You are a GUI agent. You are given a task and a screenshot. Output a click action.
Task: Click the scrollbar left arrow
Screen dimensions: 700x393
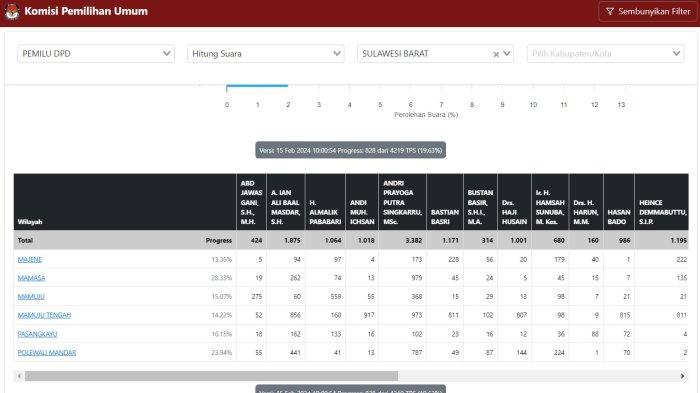(x=19, y=376)
